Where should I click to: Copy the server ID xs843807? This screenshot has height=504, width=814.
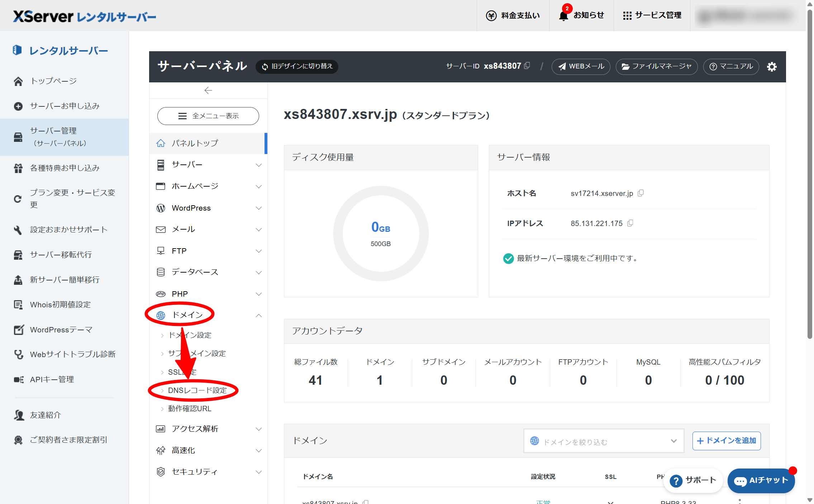[527, 66]
